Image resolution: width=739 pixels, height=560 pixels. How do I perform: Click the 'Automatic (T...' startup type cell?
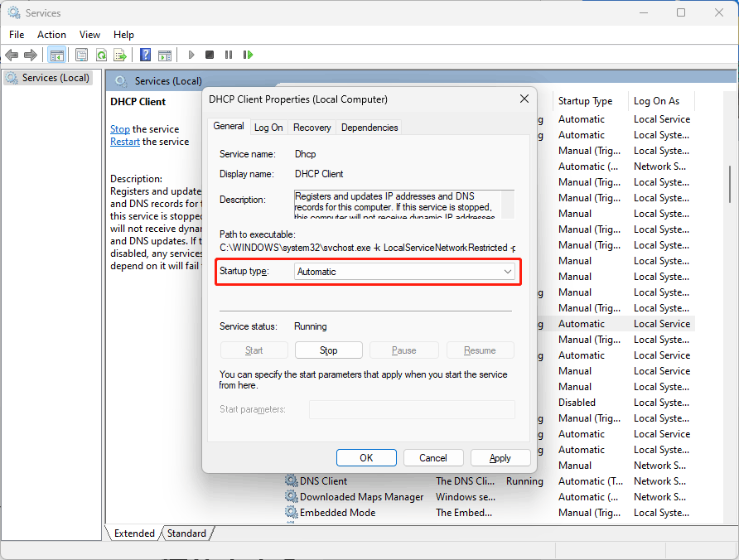click(x=591, y=481)
